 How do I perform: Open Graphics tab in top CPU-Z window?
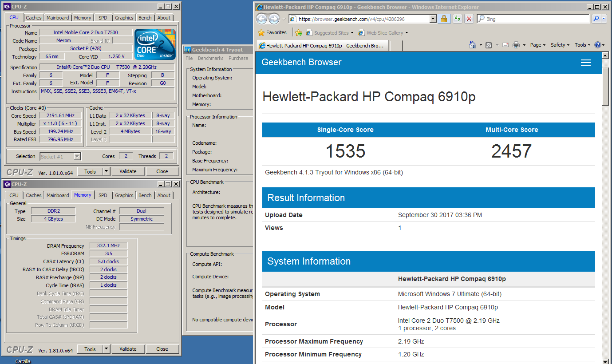click(124, 18)
